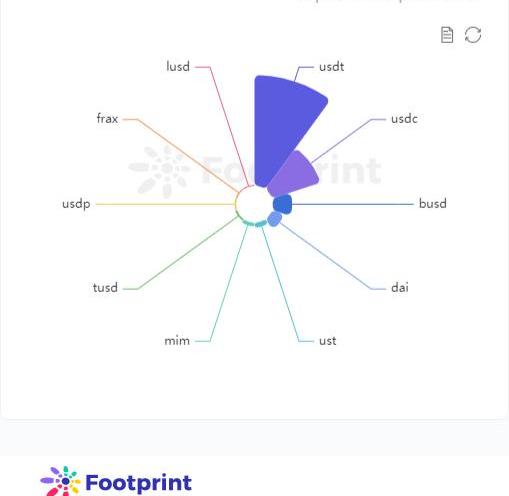Select the small dai chart segment

tap(275, 219)
